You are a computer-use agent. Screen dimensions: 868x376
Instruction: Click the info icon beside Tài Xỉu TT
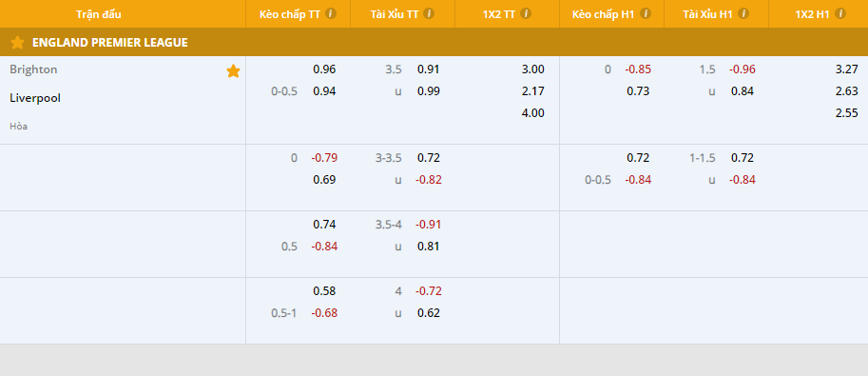click(x=429, y=14)
